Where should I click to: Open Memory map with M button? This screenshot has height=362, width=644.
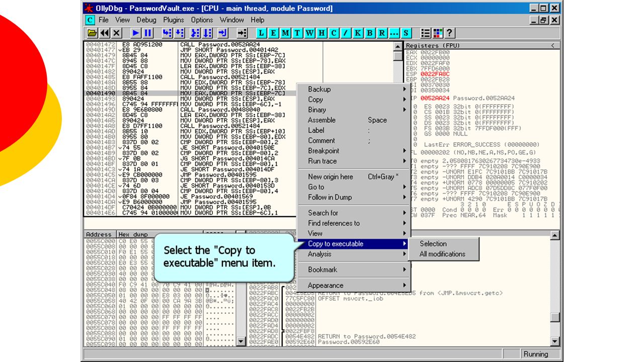click(286, 33)
